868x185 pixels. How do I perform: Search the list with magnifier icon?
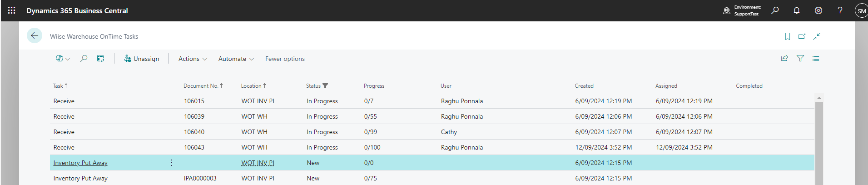coord(84,58)
